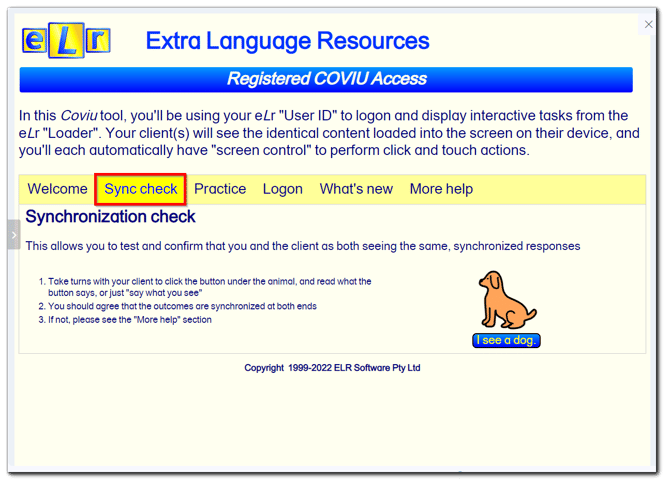Screen dimensions: 670x486
Task: Select the highlighted Sync check tab
Action: pyautogui.click(x=141, y=189)
